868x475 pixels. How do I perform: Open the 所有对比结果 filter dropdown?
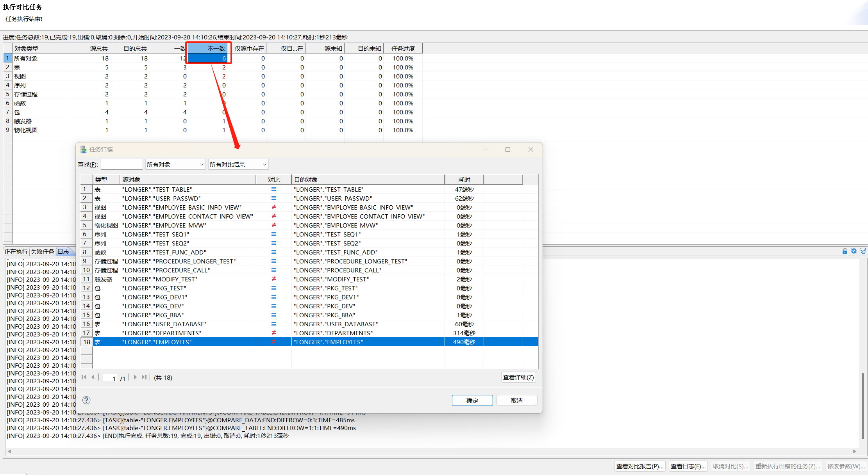click(x=238, y=165)
